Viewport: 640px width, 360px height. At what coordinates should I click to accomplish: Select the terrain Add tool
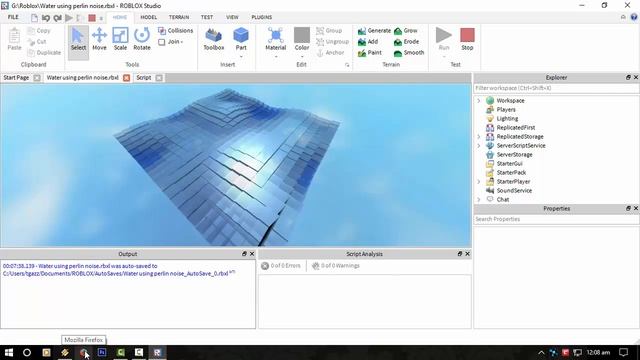pos(368,42)
